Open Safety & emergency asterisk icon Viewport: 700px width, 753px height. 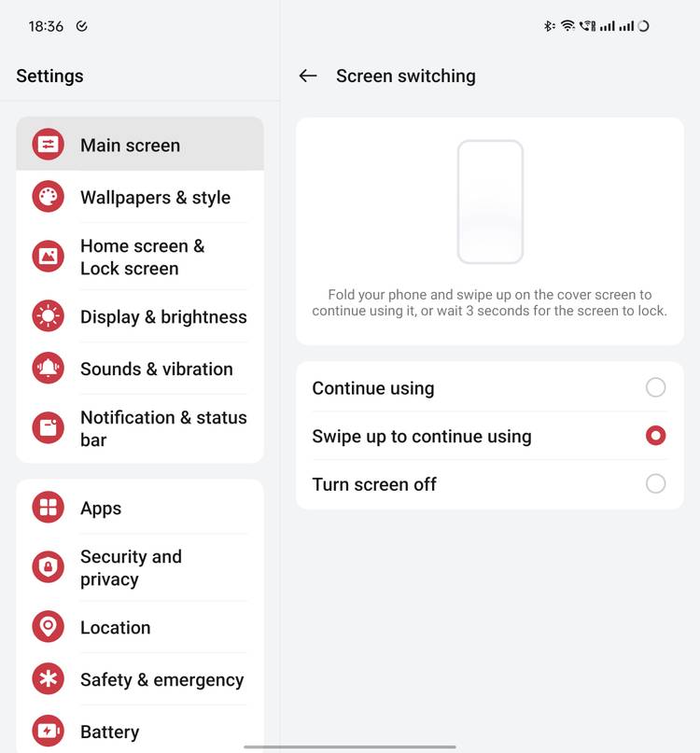(x=48, y=678)
